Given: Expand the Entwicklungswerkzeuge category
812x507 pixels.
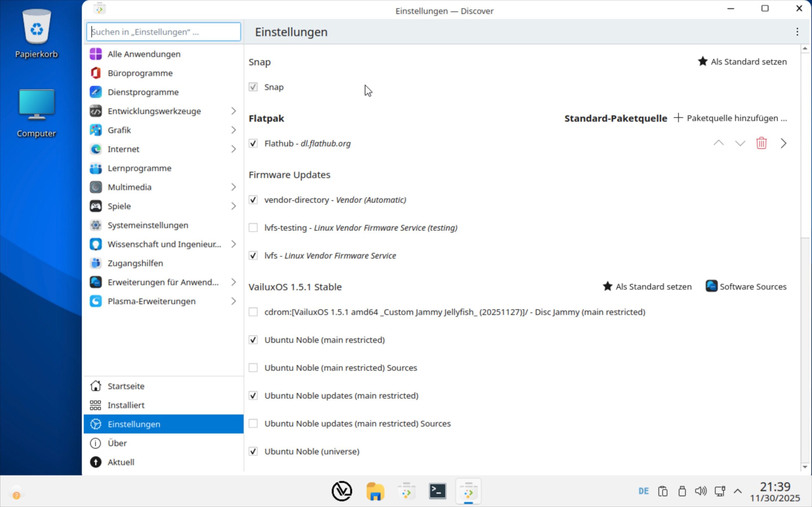Looking at the screenshot, I should click(233, 111).
